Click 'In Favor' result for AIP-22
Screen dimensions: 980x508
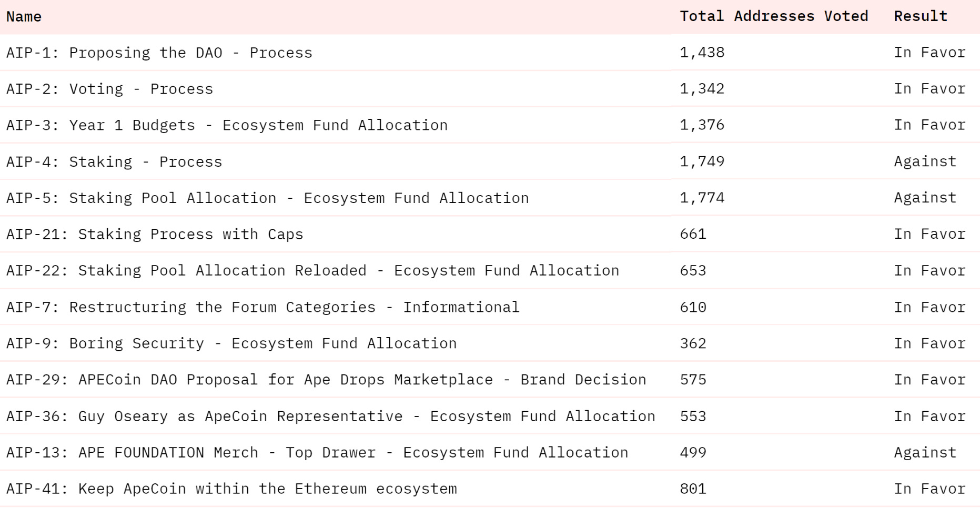(x=930, y=271)
